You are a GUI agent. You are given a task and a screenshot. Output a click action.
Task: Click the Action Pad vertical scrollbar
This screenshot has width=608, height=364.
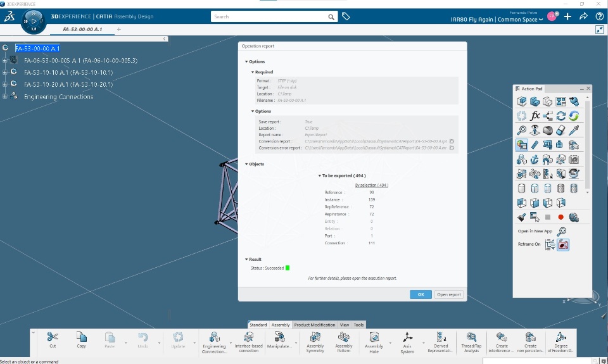tap(588, 146)
